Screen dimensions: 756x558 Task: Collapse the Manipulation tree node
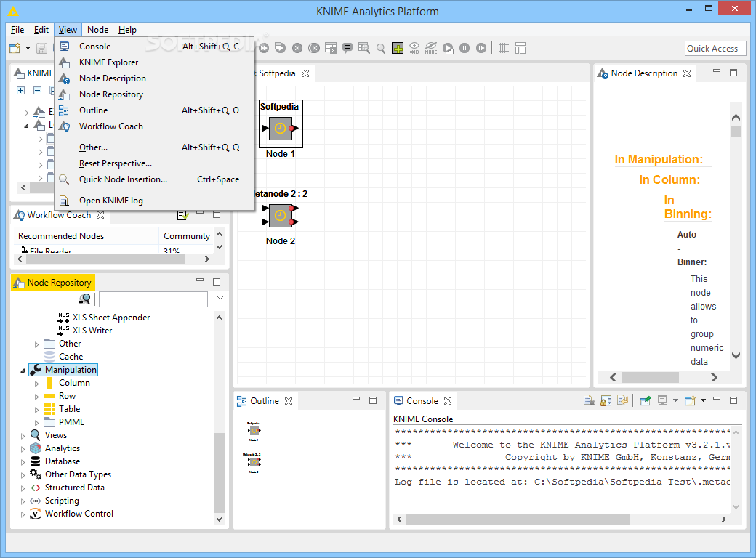(23, 371)
